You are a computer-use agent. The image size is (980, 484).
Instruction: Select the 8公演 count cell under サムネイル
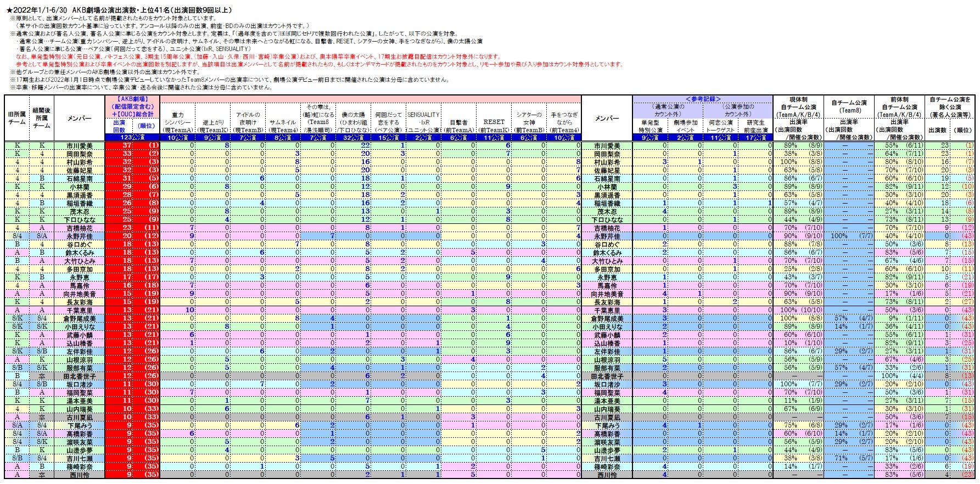pos(283,137)
